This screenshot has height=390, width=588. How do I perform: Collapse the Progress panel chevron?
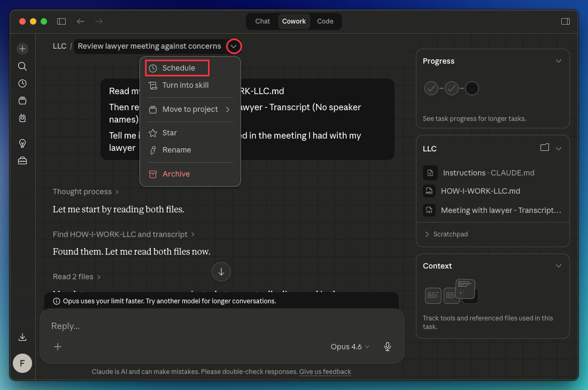point(559,61)
